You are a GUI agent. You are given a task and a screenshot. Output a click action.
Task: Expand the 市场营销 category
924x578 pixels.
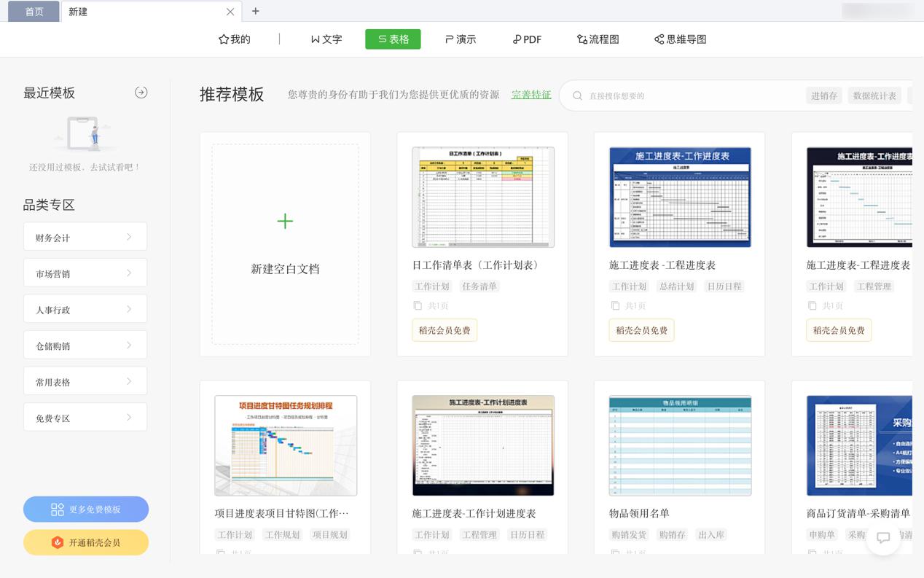[85, 273]
